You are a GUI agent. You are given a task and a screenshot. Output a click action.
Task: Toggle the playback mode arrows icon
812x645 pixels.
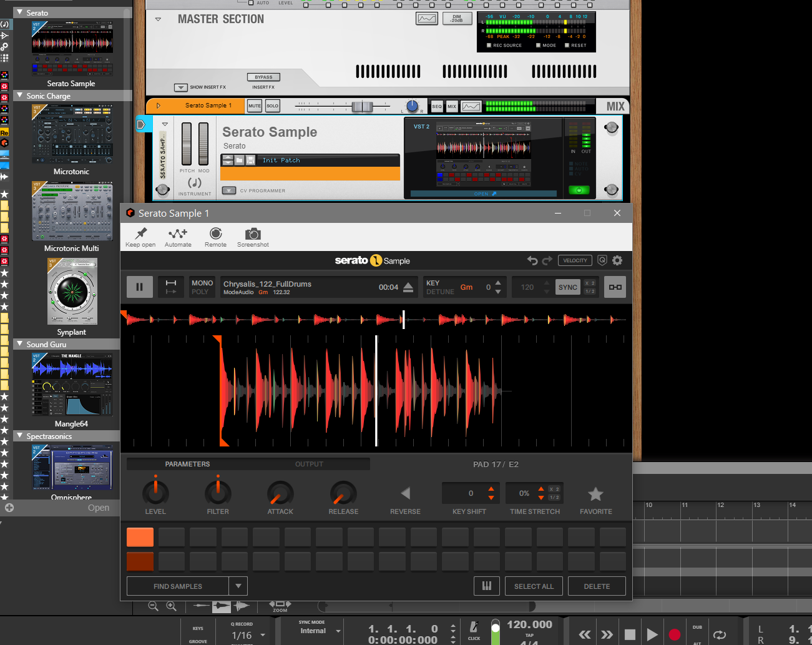pos(170,287)
